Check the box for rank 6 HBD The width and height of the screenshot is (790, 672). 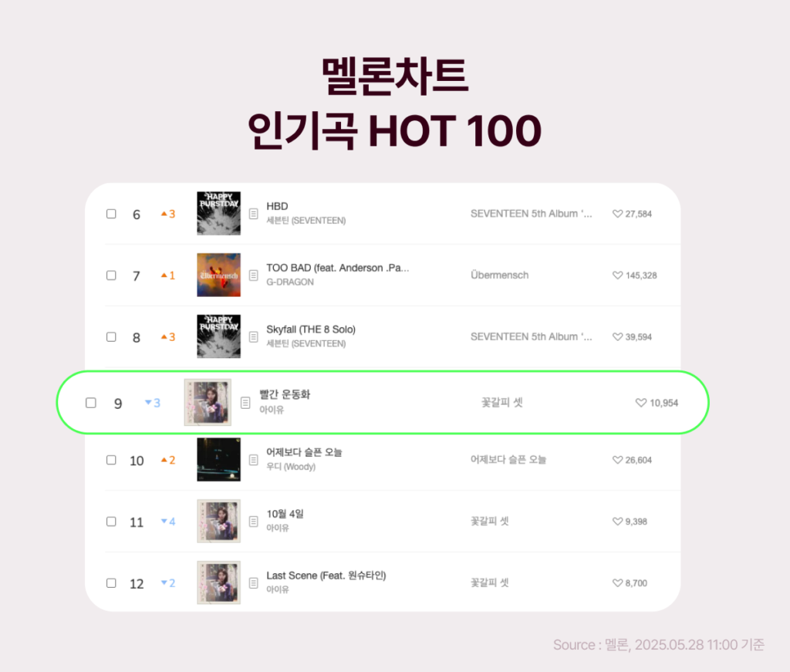tap(111, 214)
